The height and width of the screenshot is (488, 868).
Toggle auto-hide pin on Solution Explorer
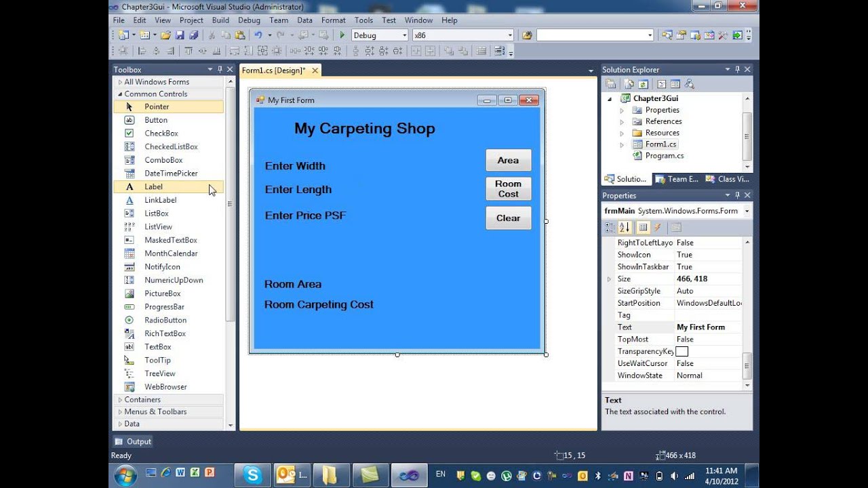pyautogui.click(x=737, y=69)
